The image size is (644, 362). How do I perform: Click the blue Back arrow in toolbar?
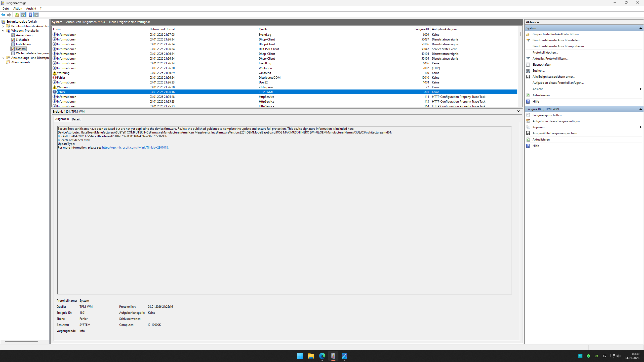[3, 15]
